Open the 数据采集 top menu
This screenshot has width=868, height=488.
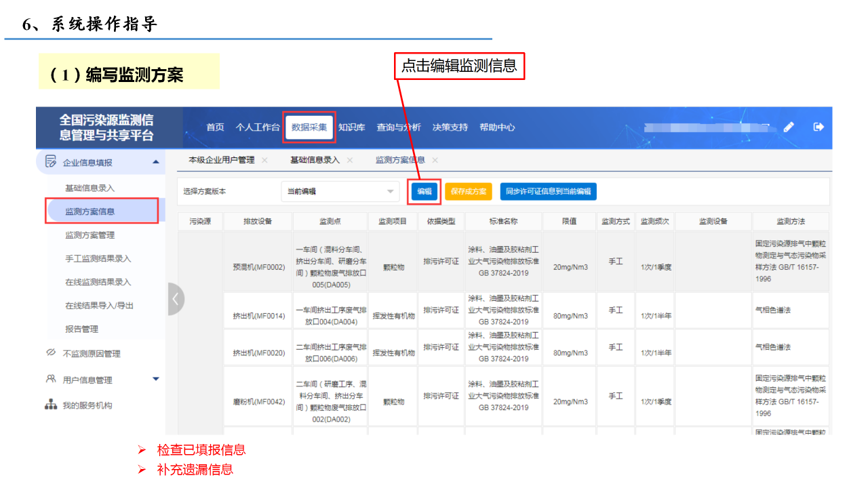coord(309,127)
